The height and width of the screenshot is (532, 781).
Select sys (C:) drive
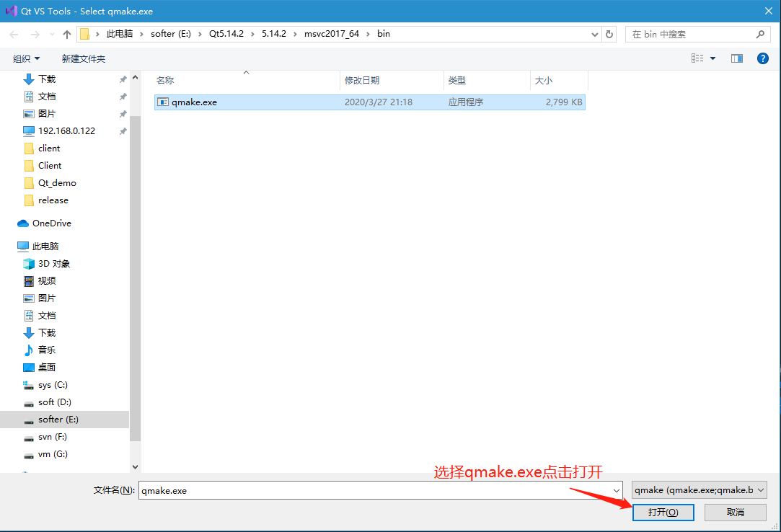[x=53, y=385]
